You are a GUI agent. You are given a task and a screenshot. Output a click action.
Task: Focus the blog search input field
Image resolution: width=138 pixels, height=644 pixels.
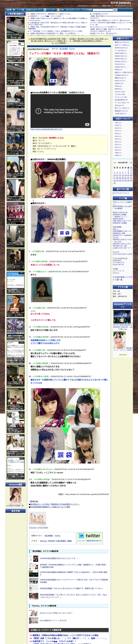[x=103, y=10]
